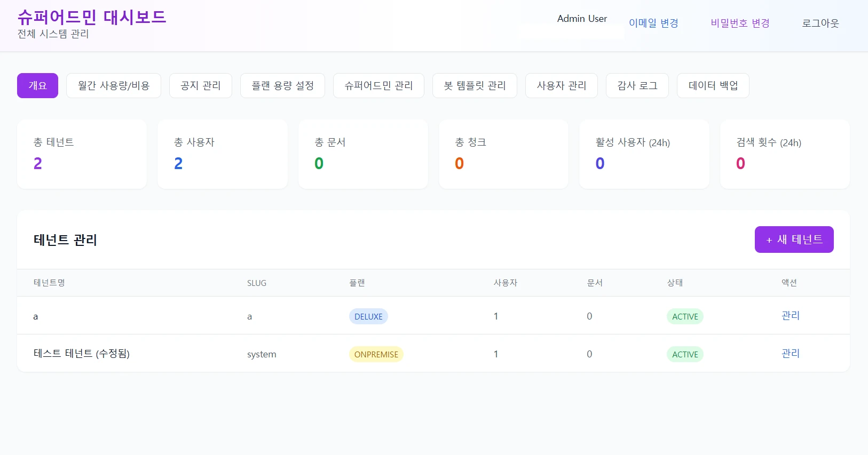Click the 총 테넌트 stat card
868x455 pixels.
pos(82,154)
